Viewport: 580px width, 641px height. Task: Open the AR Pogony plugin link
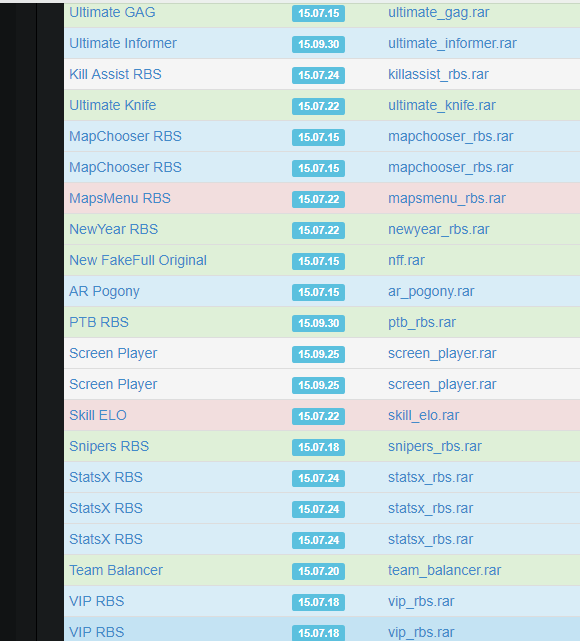[104, 291]
